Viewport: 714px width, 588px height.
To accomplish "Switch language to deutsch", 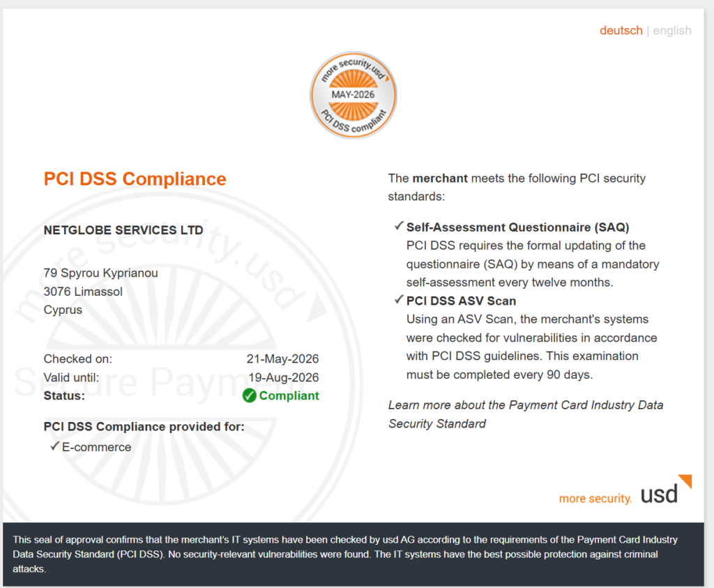I will 621,31.
